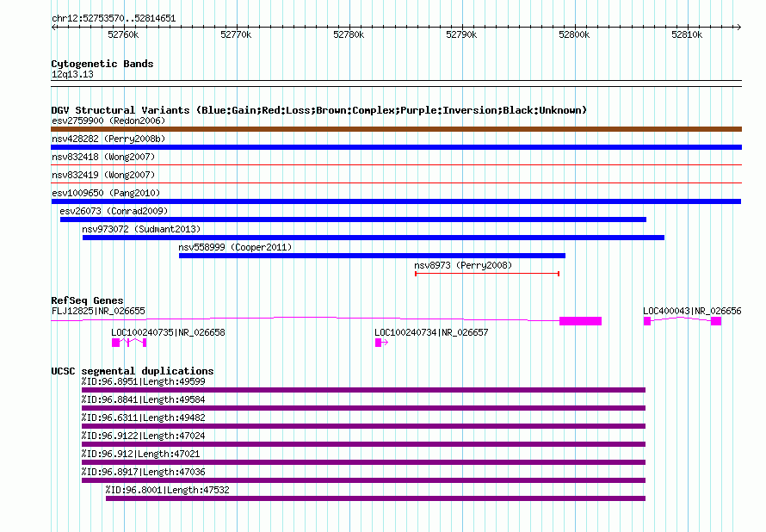Viewport: 766px width, 532px height.
Task: Click the 52780k ruler tick label
Action: click(349, 34)
